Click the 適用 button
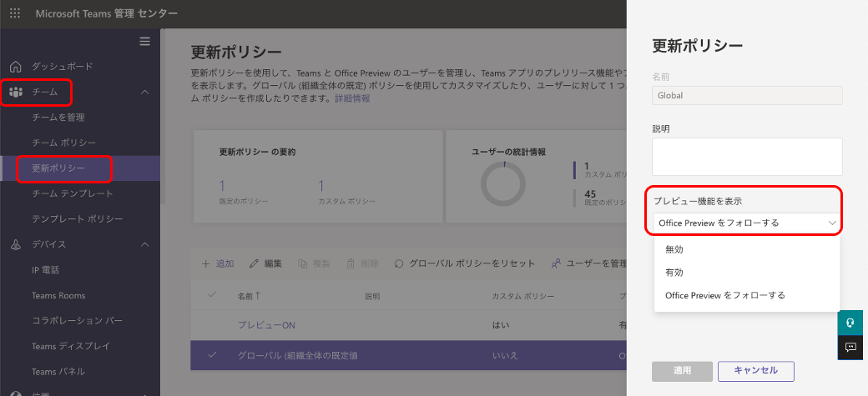868x396 pixels. [x=682, y=371]
